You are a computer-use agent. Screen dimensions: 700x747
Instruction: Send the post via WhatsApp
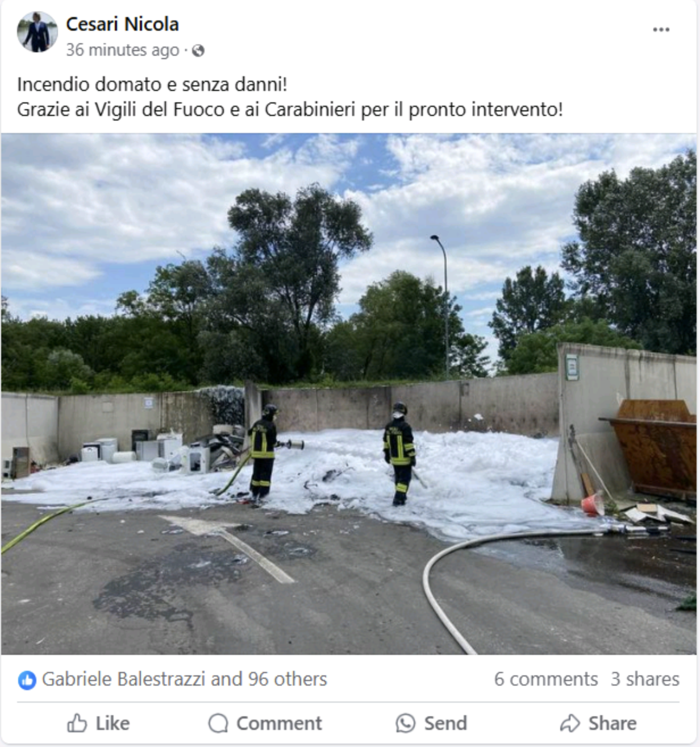click(431, 723)
